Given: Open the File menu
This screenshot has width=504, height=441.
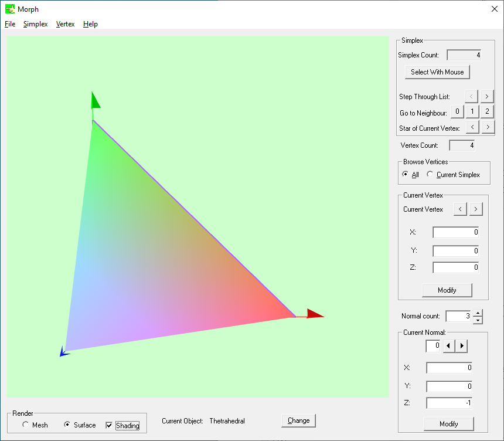Looking at the screenshot, I should tap(10, 24).
